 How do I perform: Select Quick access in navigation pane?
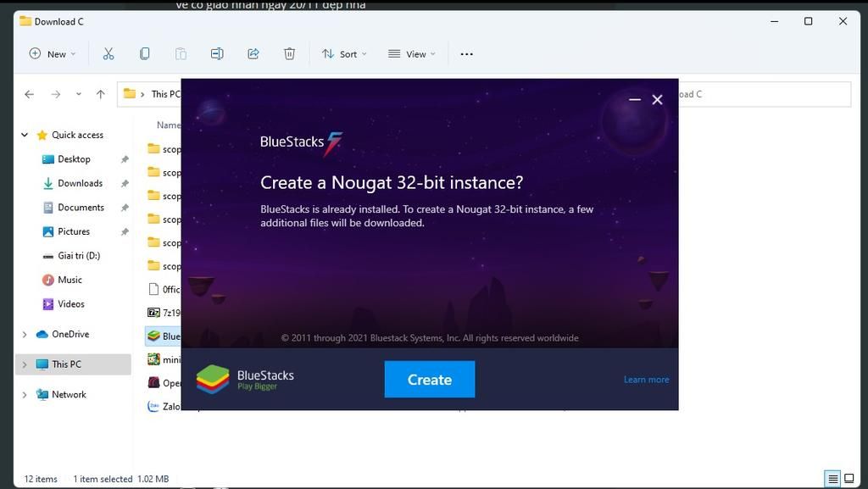(77, 135)
